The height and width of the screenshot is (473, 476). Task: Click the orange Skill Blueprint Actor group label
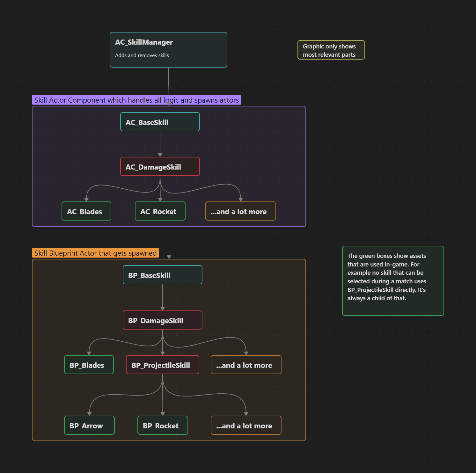point(95,253)
